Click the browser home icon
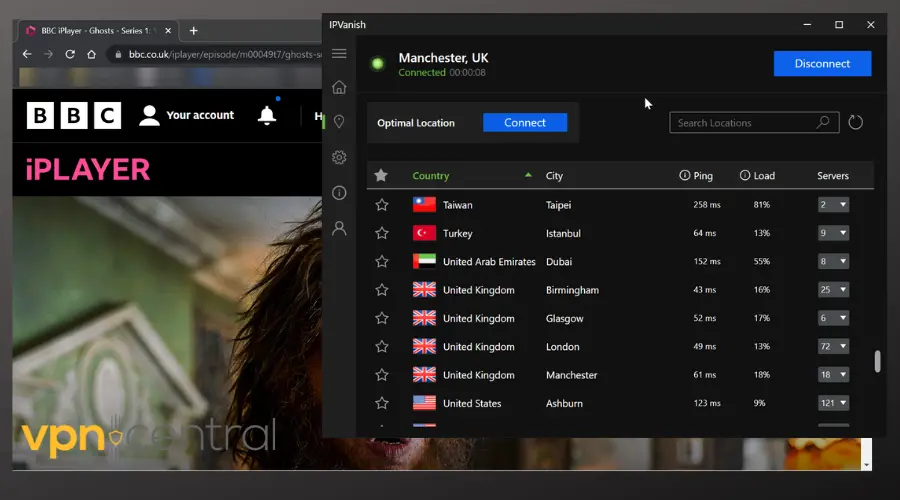The image size is (900, 500). point(91,54)
